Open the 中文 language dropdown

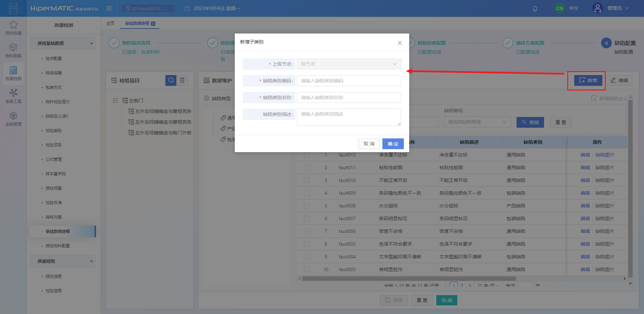click(574, 8)
